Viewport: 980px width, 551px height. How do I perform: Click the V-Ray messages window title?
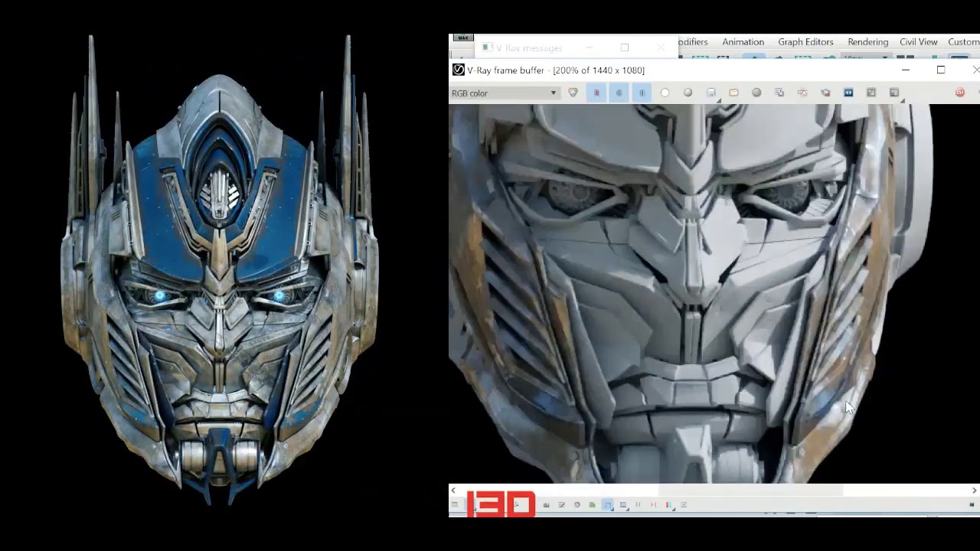coord(528,48)
